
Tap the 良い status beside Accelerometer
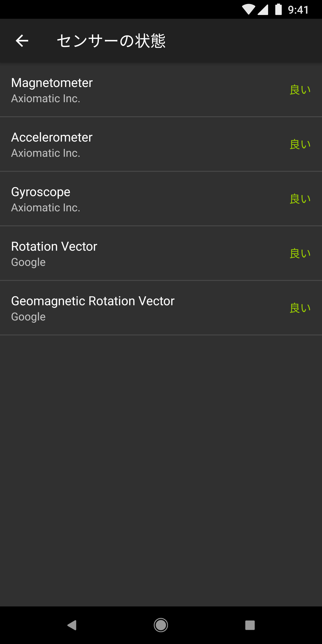(x=300, y=144)
